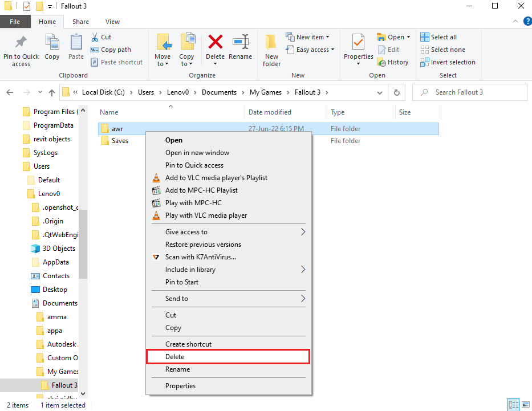Click Copy path in Clipboard group
The height and width of the screenshot is (411, 532).
tap(111, 50)
